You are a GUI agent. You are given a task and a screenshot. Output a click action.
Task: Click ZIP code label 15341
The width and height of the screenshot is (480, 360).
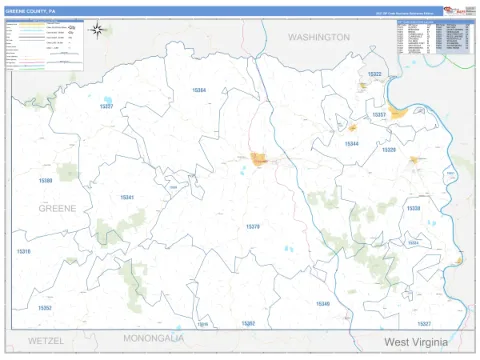(x=127, y=197)
